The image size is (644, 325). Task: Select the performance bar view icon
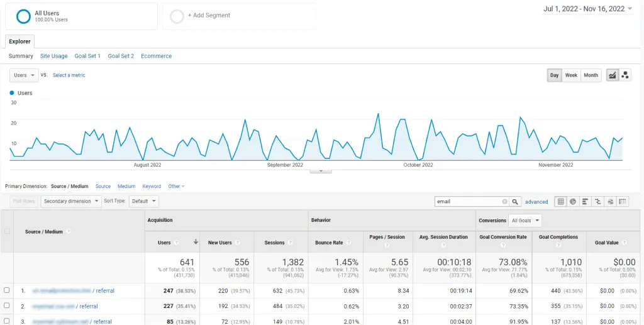586,202
